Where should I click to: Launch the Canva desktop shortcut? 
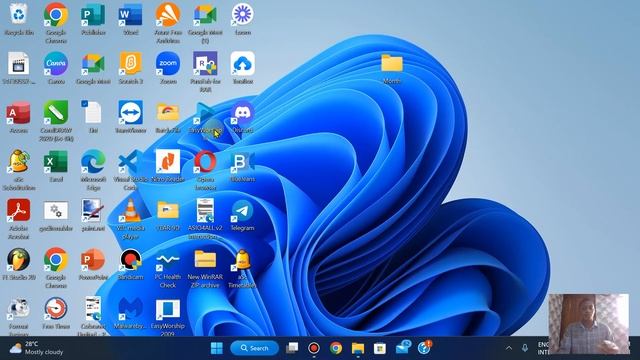56,68
